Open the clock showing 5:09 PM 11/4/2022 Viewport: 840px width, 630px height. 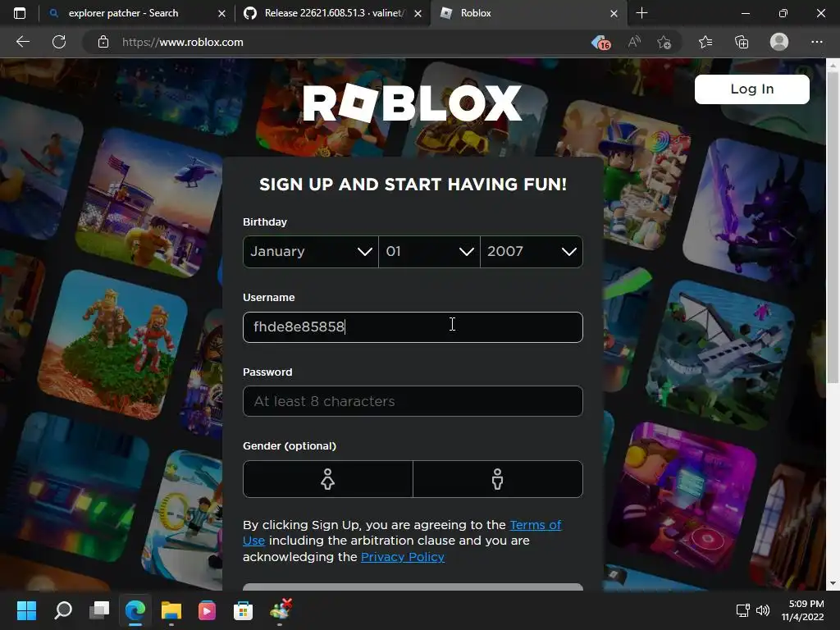pos(802,610)
